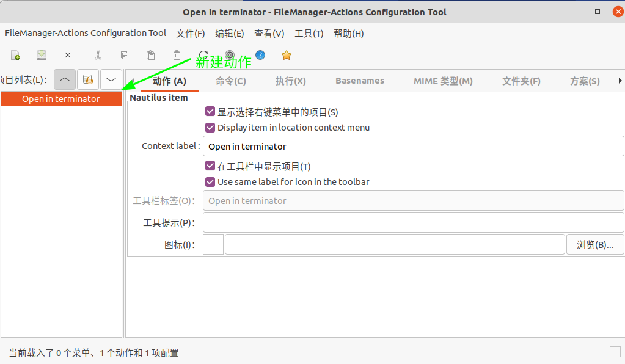This screenshot has width=625, height=364.
Task: Open help via blue question mark icon
Action: pyautogui.click(x=260, y=56)
